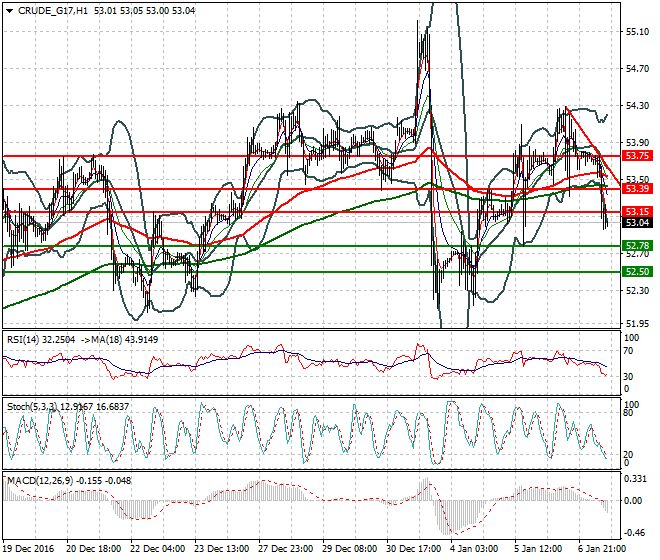Select the Stochastic 20 level scale value
Screen dimensions: 660x560
628,455
